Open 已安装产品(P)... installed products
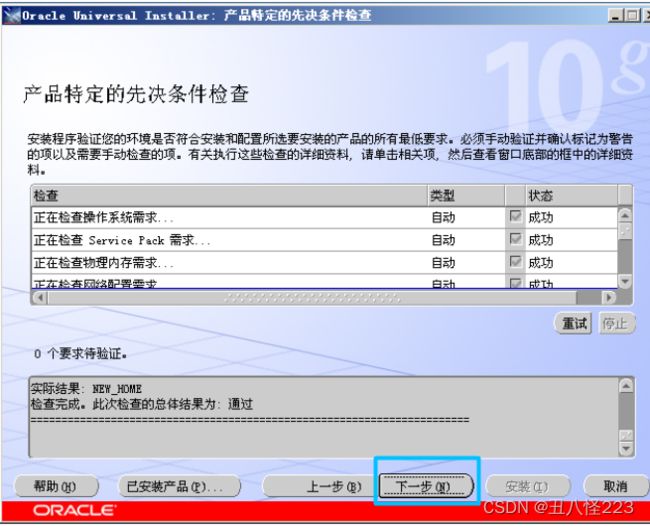This screenshot has width=650, height=526. [179, 486]
